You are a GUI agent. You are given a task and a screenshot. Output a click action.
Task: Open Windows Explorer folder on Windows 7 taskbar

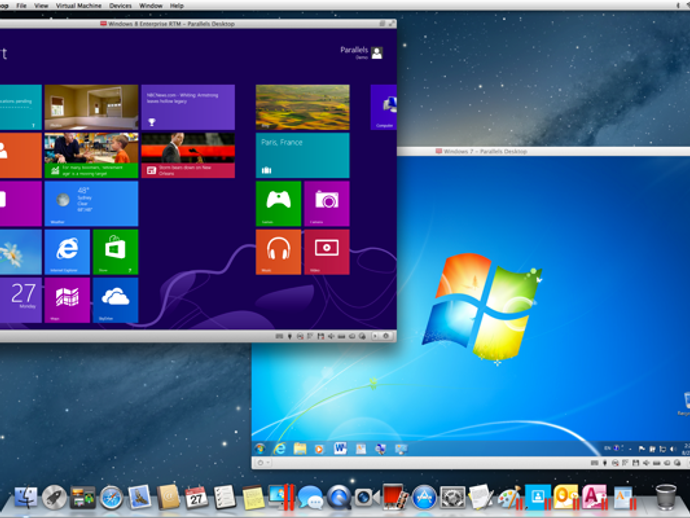tap(300, 448)
